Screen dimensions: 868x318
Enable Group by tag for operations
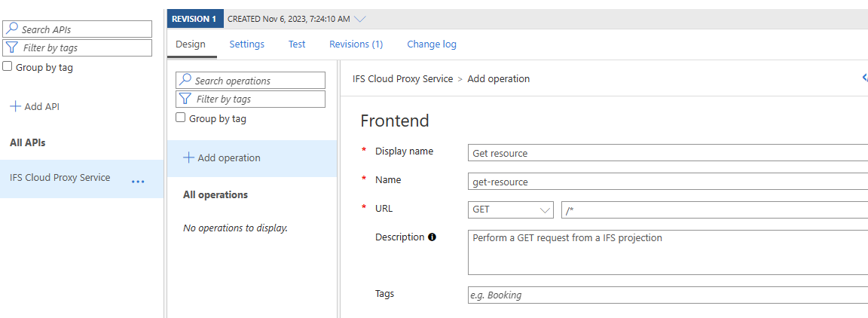pos(181,118)
